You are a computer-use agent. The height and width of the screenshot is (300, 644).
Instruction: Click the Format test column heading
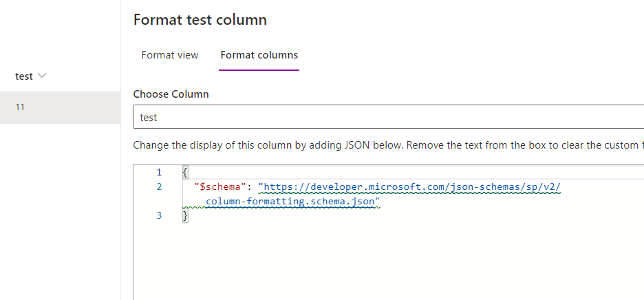click(x=200, y=20)
